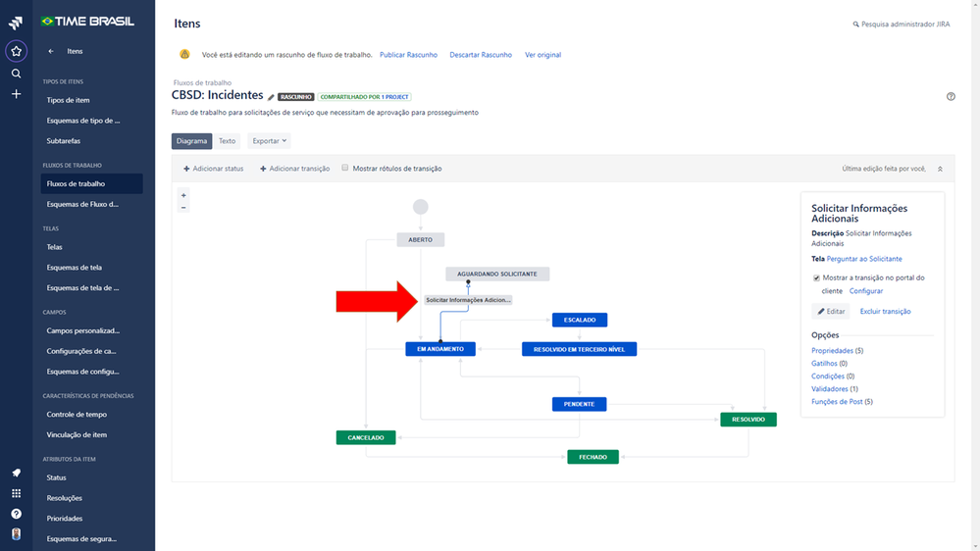Viewport: 980px width, 551px height.
Task: Click the Fluxos de trabalho breadcrumb
Action: click(202, 82)
